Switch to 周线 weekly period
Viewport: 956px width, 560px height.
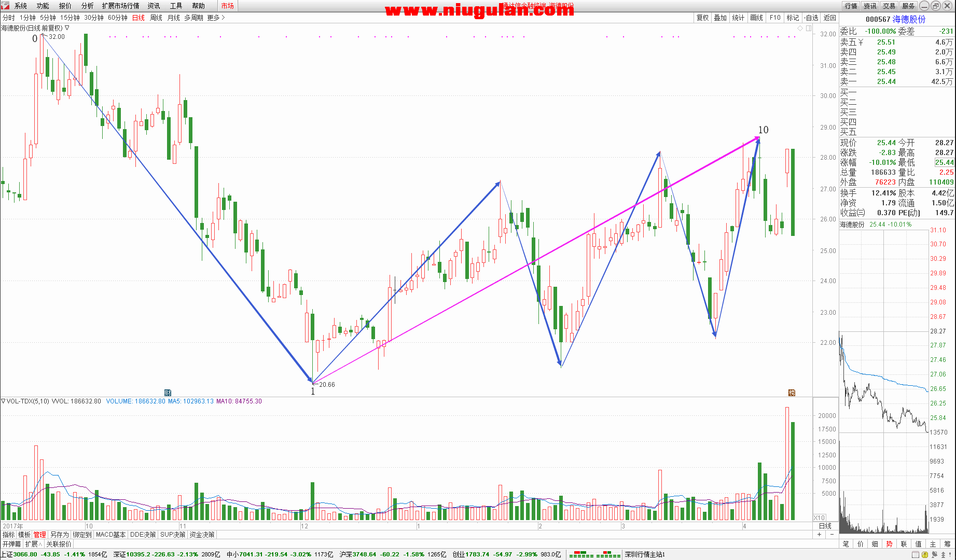click(x=156, y=18)
